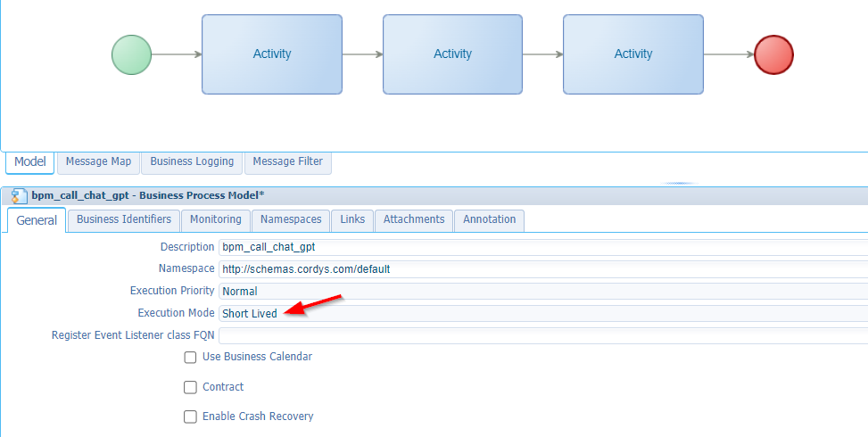This screenshot has height=437, width=868.
Task: Enable the Use Business Calendar checkbox
Action: pyautogui.click(x=190, y=358)
